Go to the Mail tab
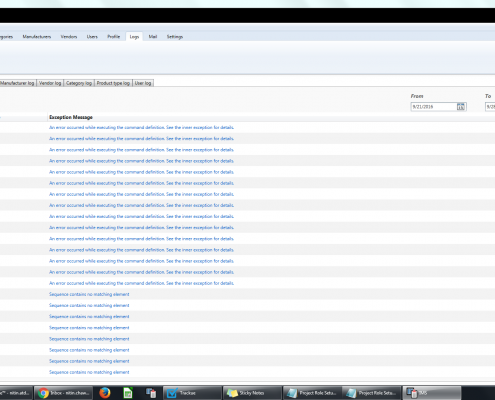 pos(153,37)
